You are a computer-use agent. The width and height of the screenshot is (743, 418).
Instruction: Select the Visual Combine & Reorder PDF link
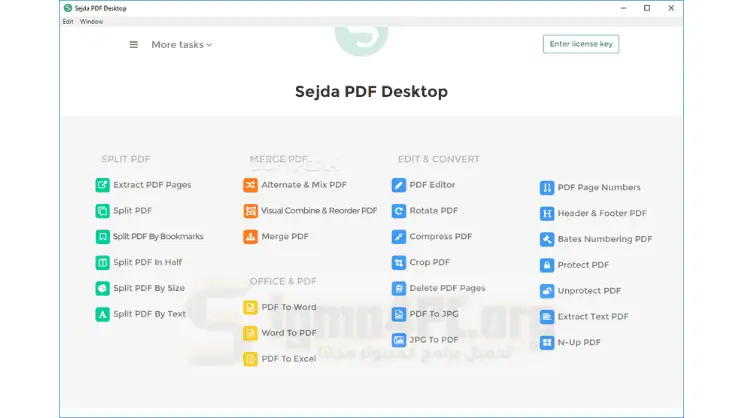click(x=319, y=211)
